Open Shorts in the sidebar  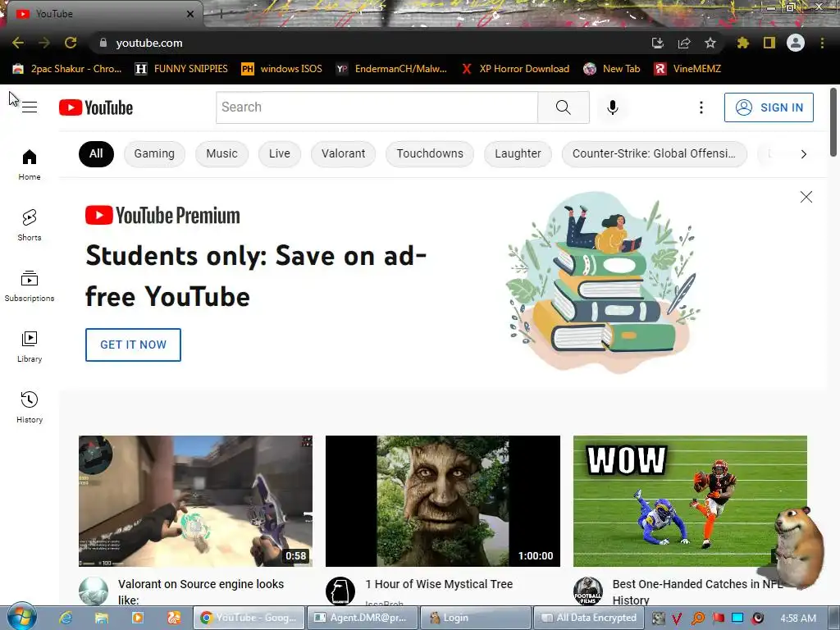(x=30, y=225)
